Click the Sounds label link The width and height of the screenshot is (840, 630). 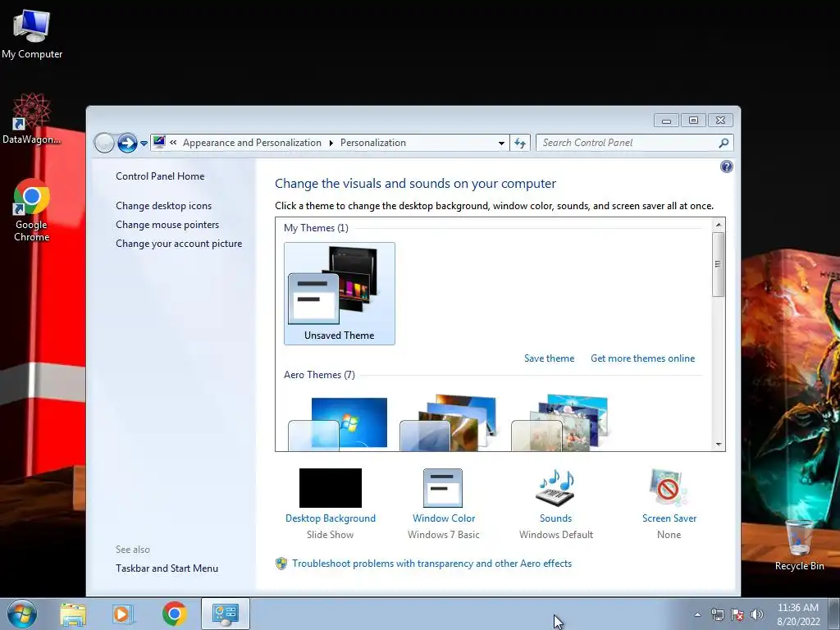[555, 518]
